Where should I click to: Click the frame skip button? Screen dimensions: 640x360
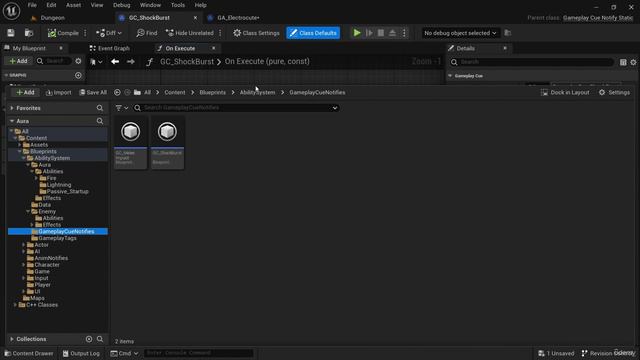[x=369, y=33]
